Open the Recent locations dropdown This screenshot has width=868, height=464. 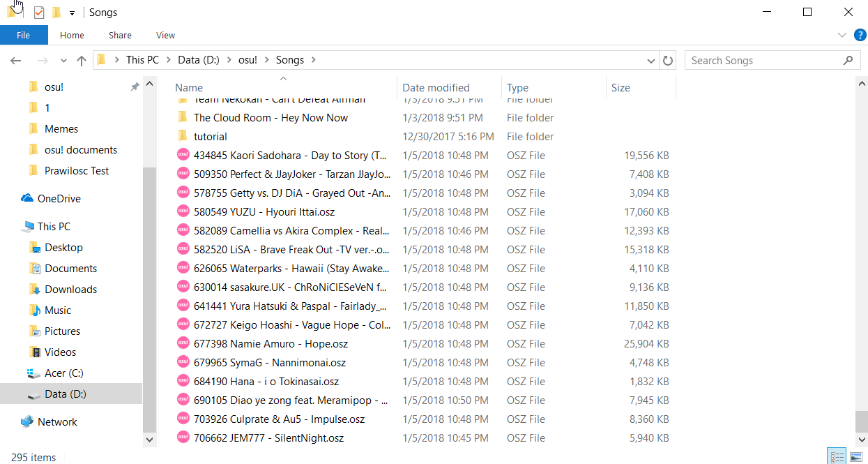coord(63,61)
